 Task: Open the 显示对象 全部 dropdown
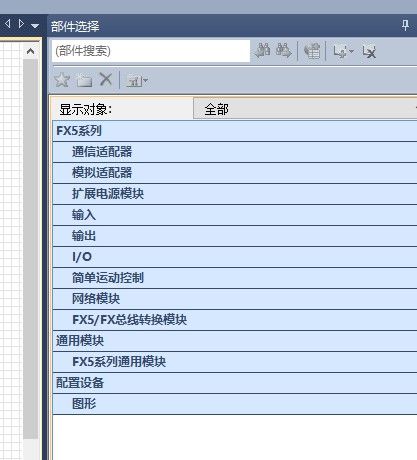point(305,109)
